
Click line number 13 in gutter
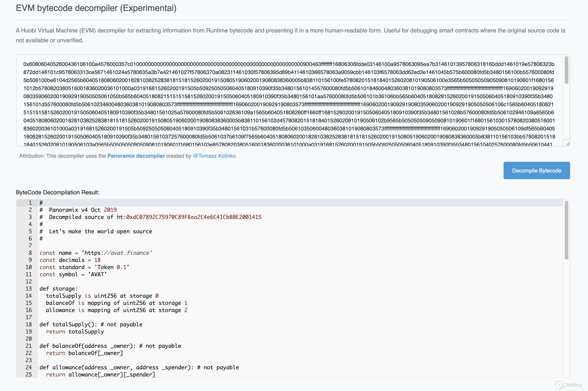point(29,289)
